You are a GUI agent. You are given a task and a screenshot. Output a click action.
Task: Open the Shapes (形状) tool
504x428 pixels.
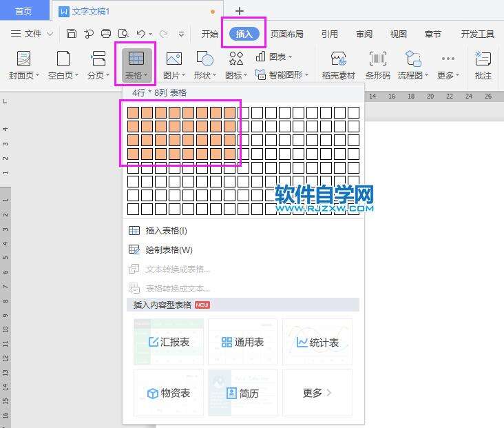[x=204, y=65]
